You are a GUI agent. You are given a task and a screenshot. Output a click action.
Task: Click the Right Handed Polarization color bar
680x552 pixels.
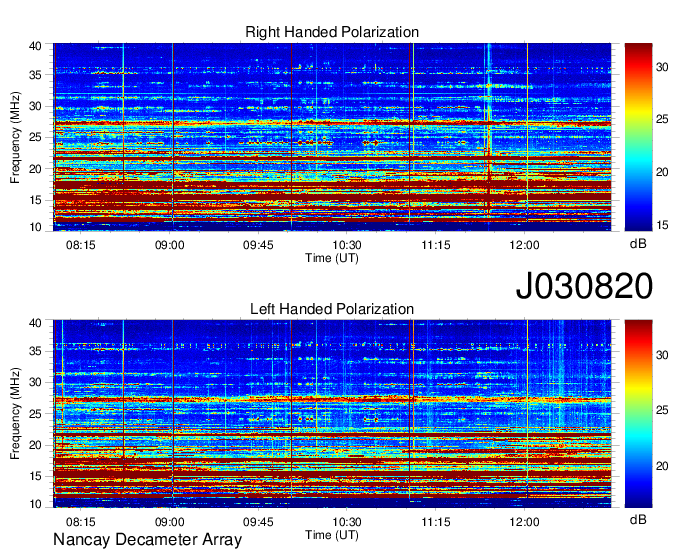click(x=638, y=137)
